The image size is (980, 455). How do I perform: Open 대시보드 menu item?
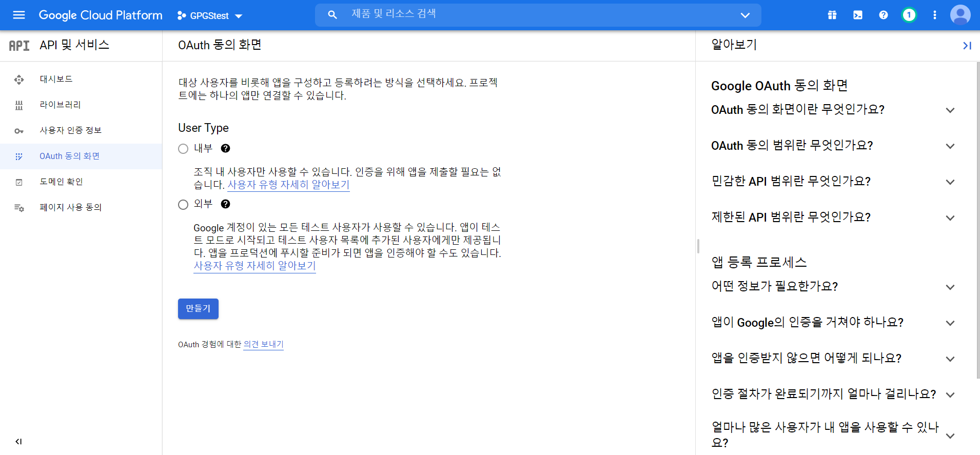click(x=81, y=80)
